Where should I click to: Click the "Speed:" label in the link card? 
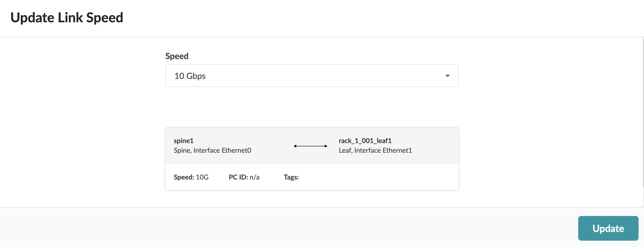(184, 177)
